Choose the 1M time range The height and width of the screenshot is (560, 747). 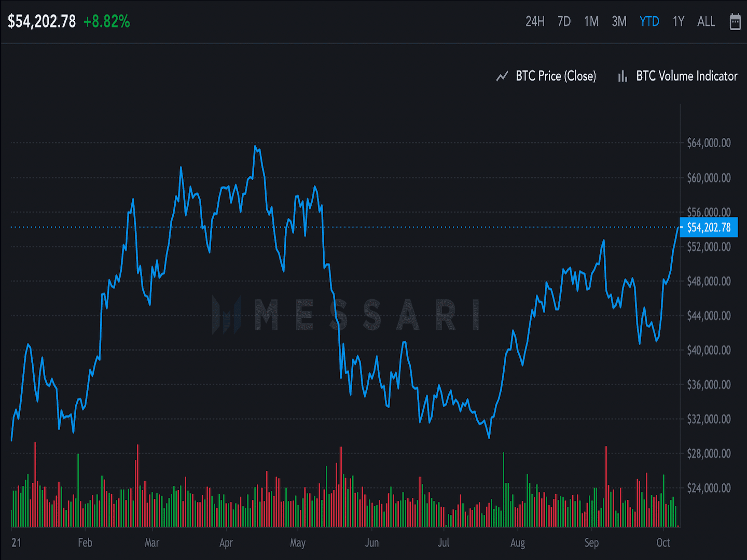[591, 22]
